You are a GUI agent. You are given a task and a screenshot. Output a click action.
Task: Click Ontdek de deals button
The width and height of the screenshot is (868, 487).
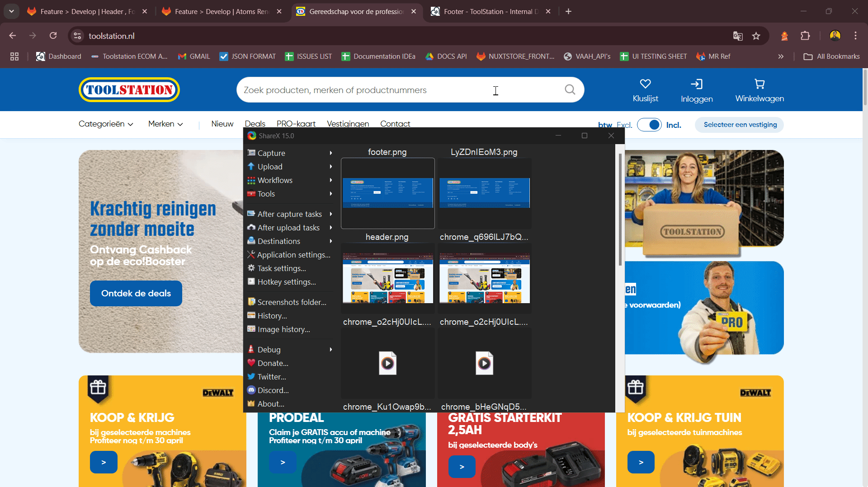point(136,294)
